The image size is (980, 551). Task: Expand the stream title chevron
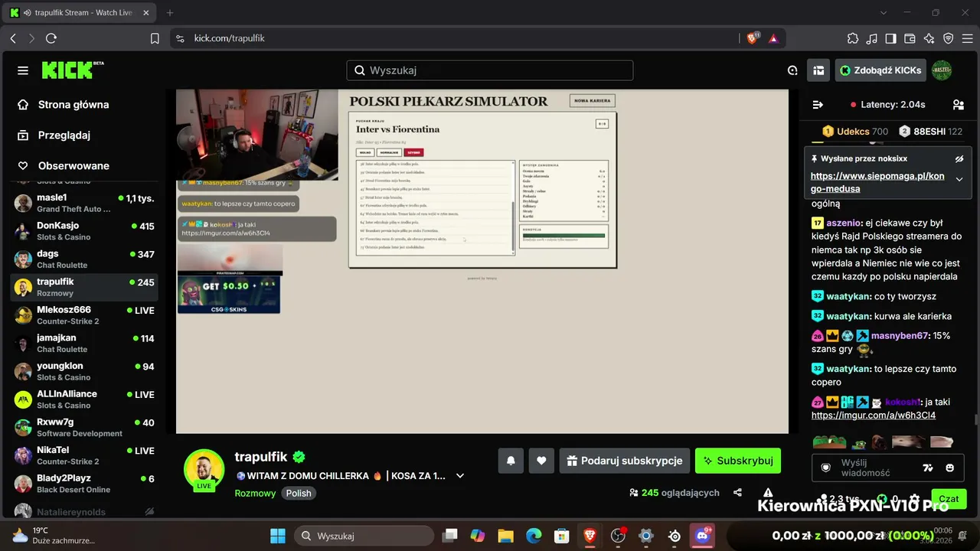pos(460,475)
